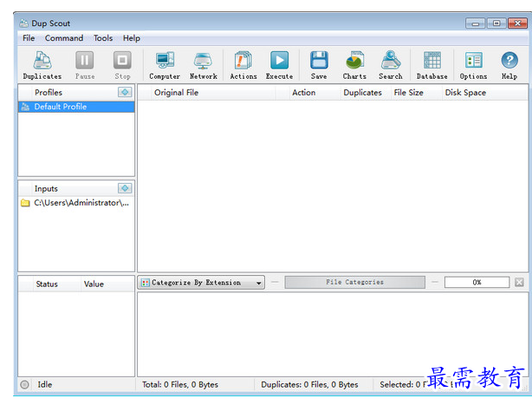The height and width of the screenshot is (405, 532).
Task: Open the Search toolbar icon
Action: coord(391,66)
